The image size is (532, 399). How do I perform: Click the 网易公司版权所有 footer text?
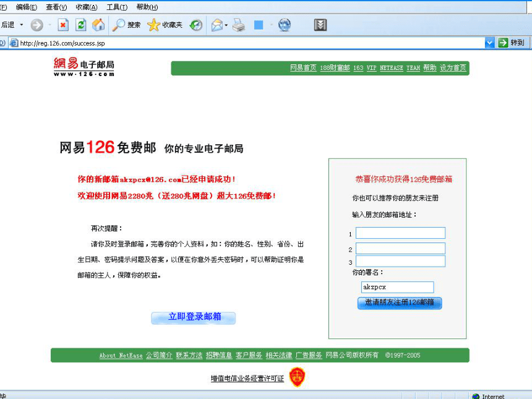tap(352, 355)
